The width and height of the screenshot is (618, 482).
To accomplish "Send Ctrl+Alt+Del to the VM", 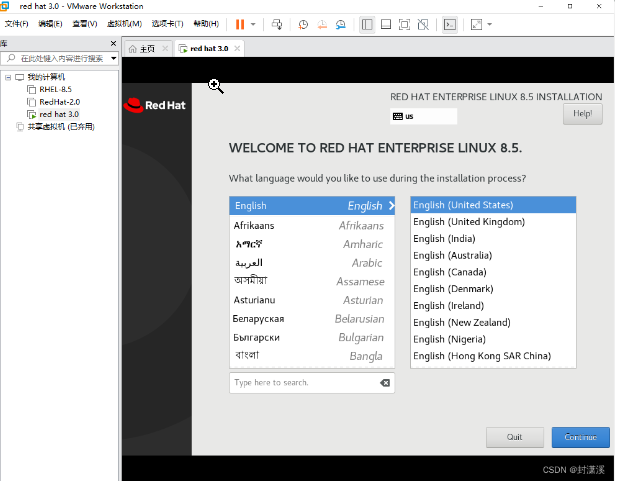I will click(x=277, y=24).
